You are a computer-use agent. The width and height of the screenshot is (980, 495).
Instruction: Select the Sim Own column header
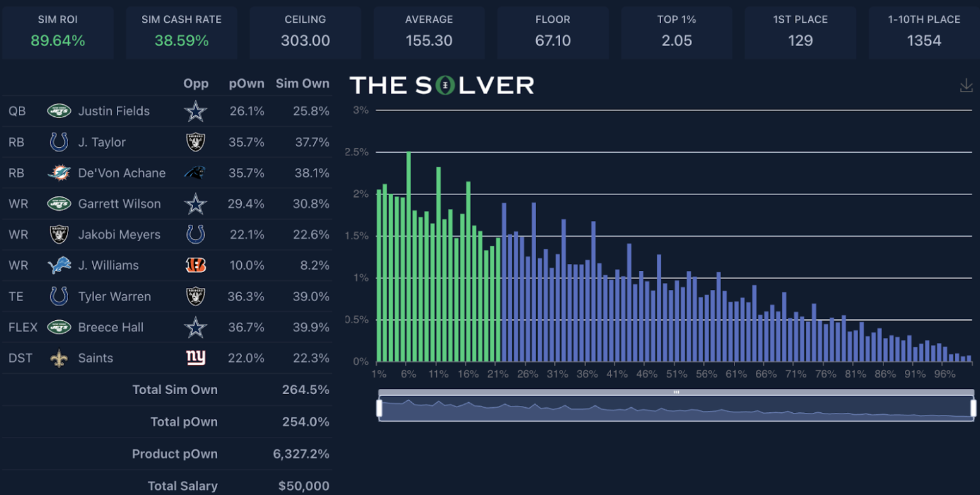pyautogui.click(x=302, y=83)
